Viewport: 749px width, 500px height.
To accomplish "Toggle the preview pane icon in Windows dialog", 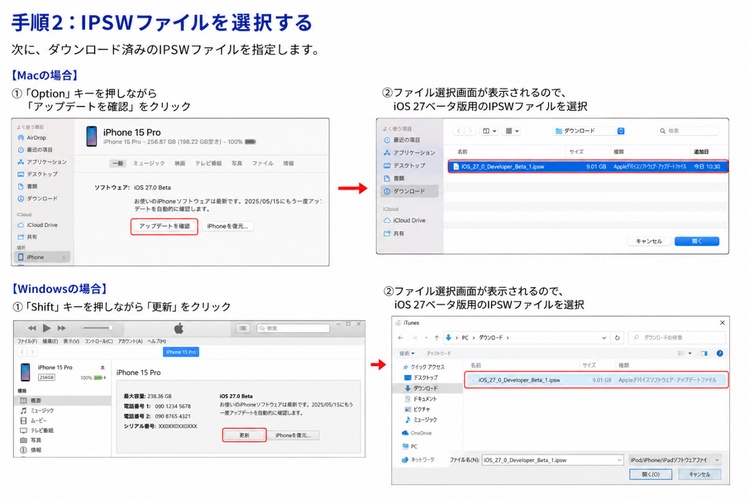I will point(704,353).
